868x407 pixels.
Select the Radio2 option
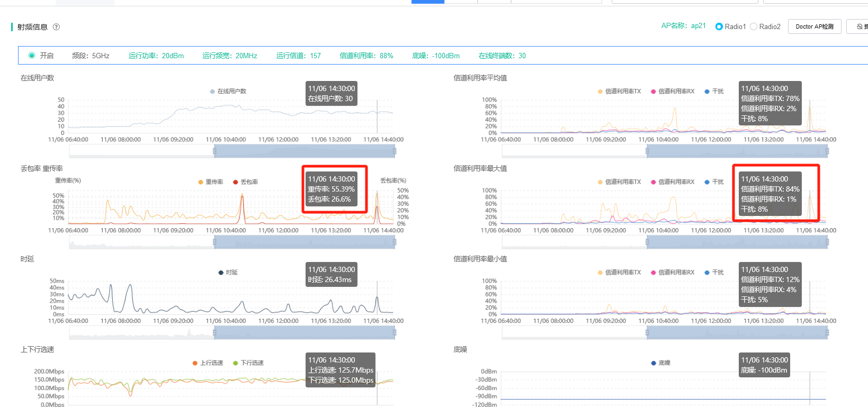765,26
